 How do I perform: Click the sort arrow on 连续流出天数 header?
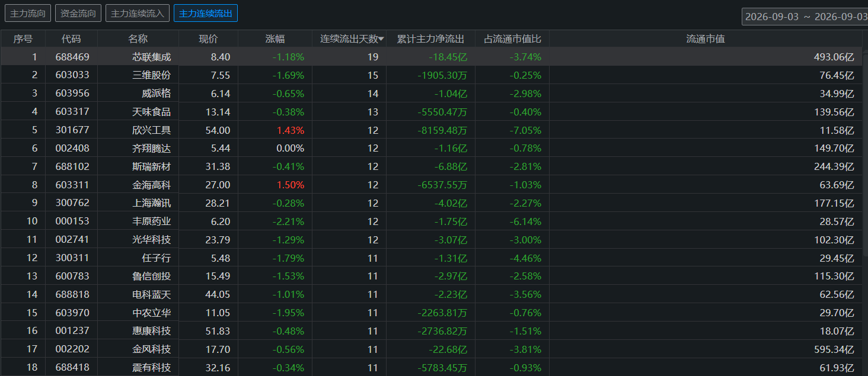(x=381, y=39)
